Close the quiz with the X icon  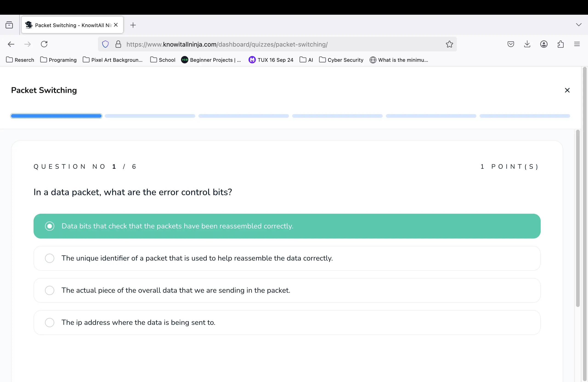coord(567,90)
